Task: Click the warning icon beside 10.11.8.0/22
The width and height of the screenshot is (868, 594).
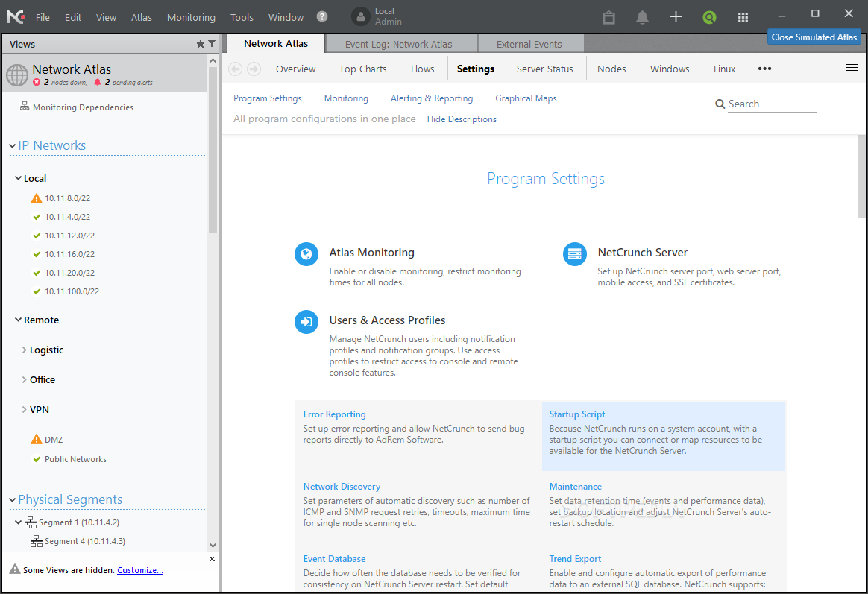Action: [x=37, y=198]
